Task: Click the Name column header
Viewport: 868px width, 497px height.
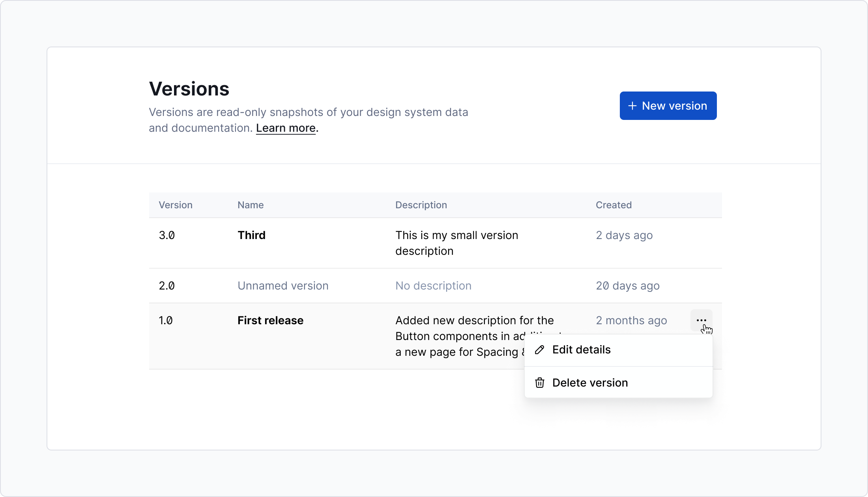Action: [x=251, y=205]
